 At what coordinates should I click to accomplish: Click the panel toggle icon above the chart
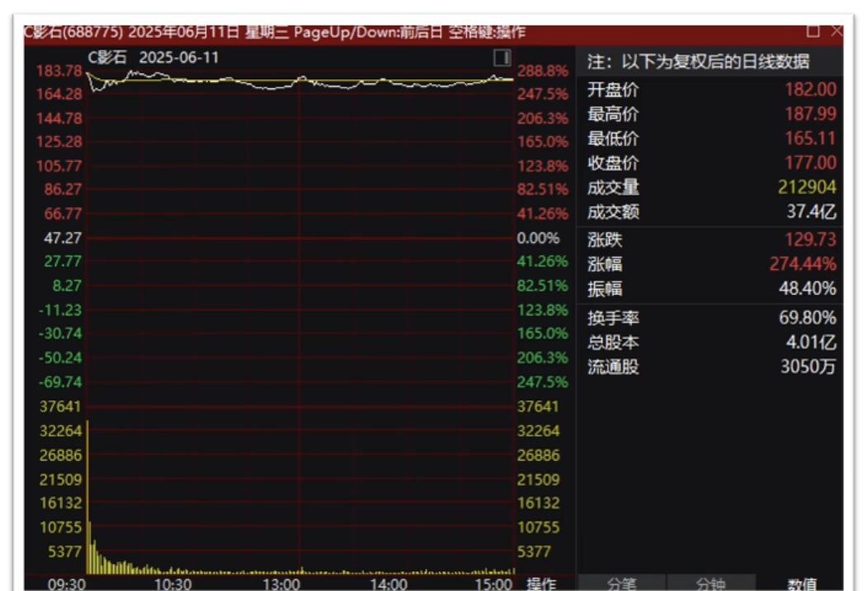tap(502, 58)
